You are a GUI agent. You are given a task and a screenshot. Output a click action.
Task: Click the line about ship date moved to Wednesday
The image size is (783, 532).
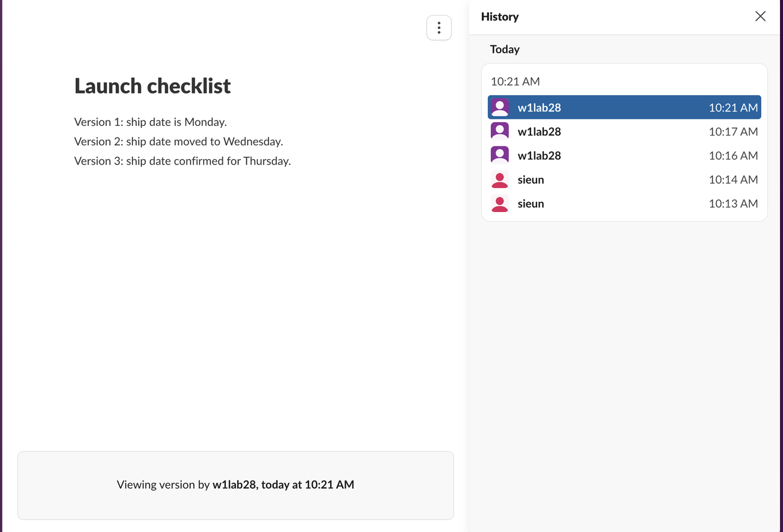point(178,142)
